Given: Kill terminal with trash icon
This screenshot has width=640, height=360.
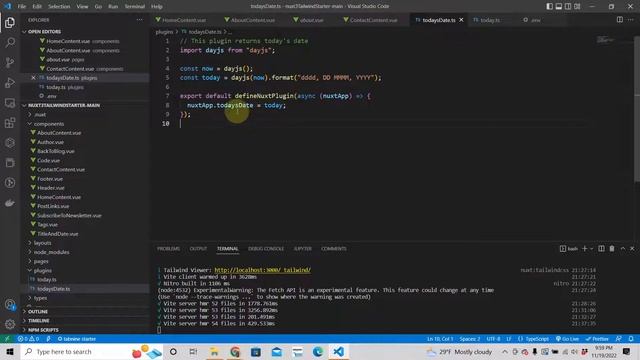Looking at the screenshot, I should pyautogui.click(x=612, y=249).
